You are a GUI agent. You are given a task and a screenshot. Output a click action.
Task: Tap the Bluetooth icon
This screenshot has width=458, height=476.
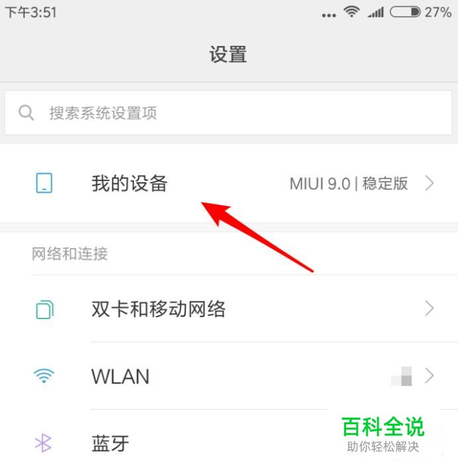[43, 443]
